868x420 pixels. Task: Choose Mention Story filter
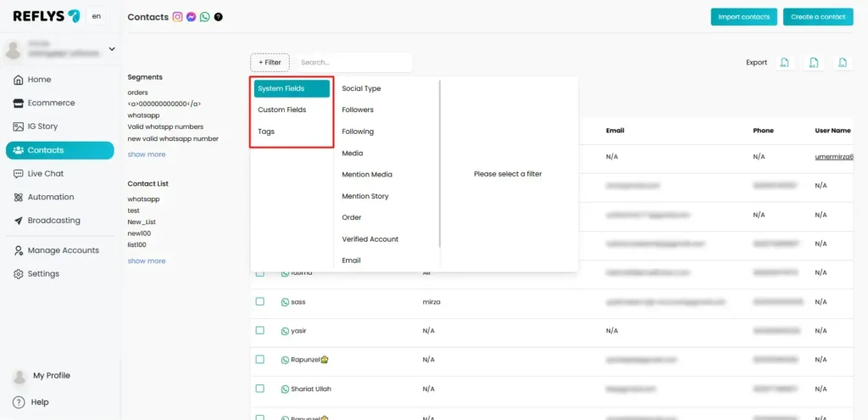point(365,196)
